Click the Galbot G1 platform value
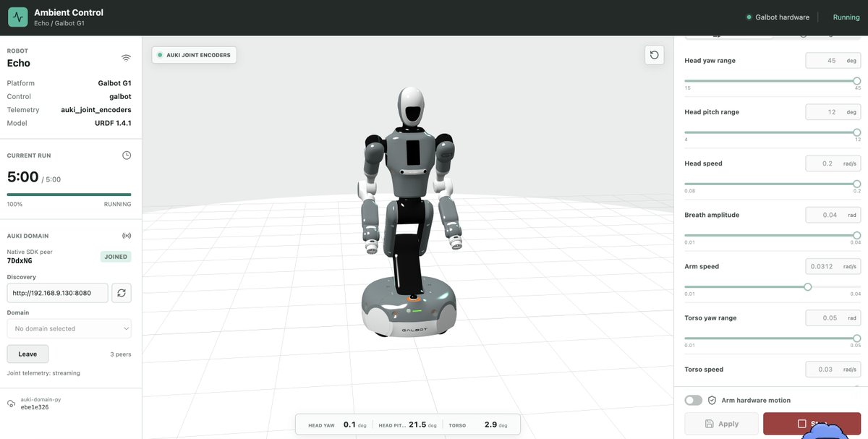868x439 pixels. pos(115,83)
